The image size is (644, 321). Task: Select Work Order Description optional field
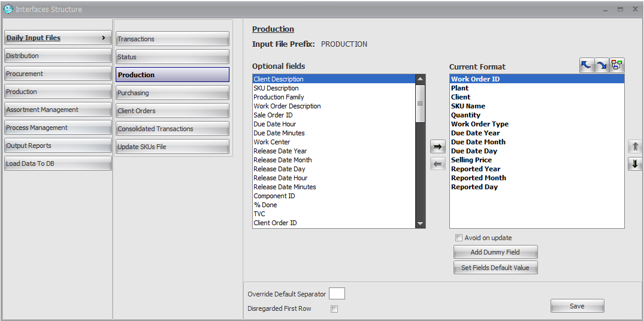[x=334, y=107]
